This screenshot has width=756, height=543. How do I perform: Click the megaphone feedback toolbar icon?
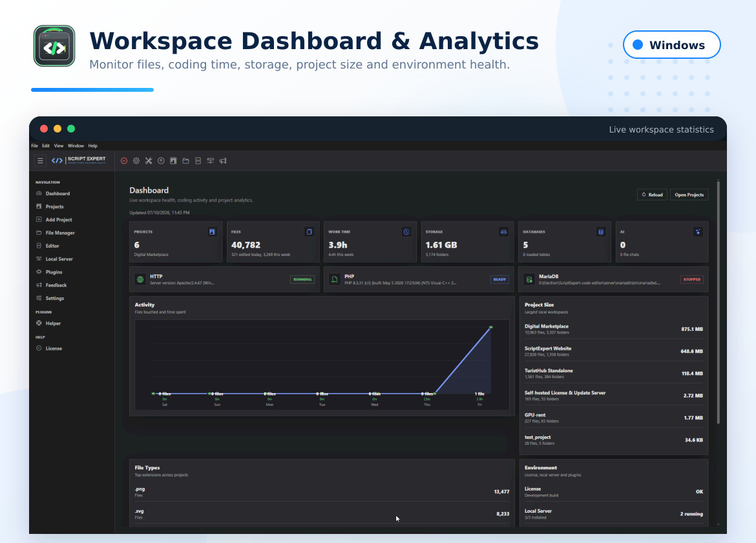pos(223,161)
